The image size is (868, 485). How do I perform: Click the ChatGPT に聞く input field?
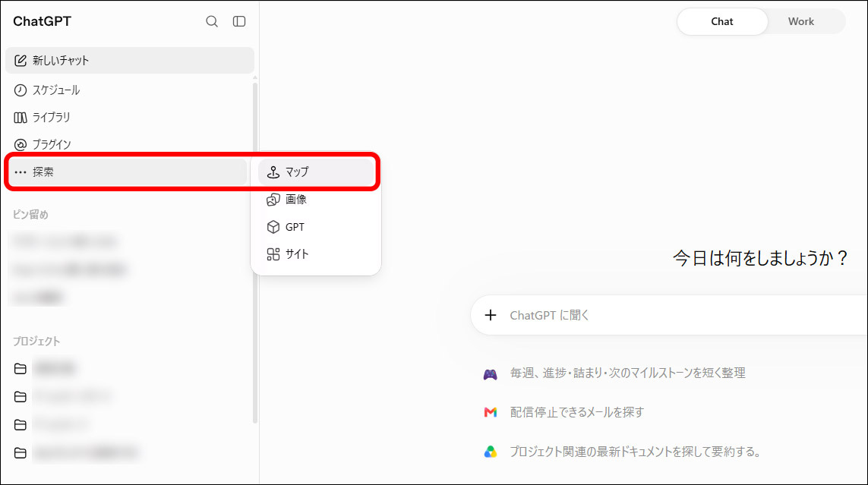point(669,315)
